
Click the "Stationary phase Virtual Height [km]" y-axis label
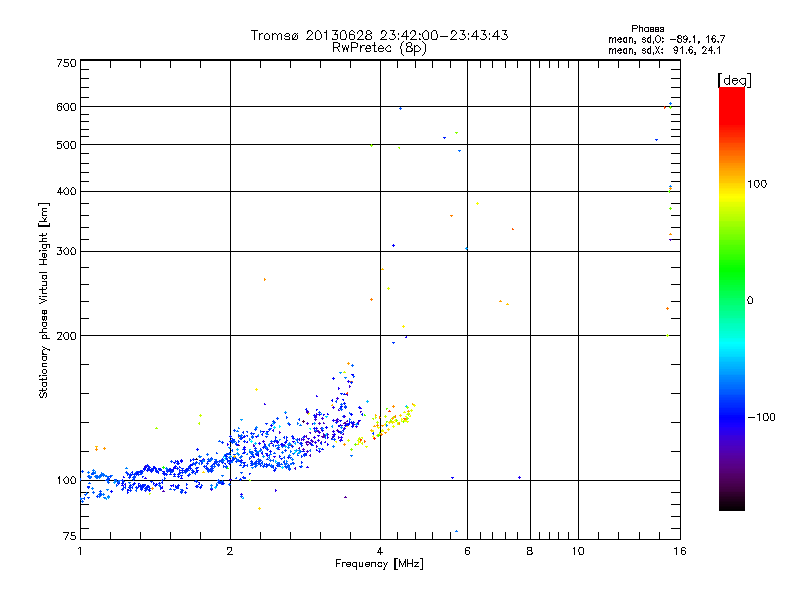(43, 300)
